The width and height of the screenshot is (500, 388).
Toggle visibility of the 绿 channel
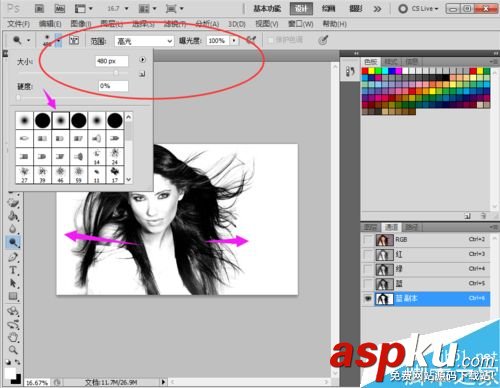[368, 269]
